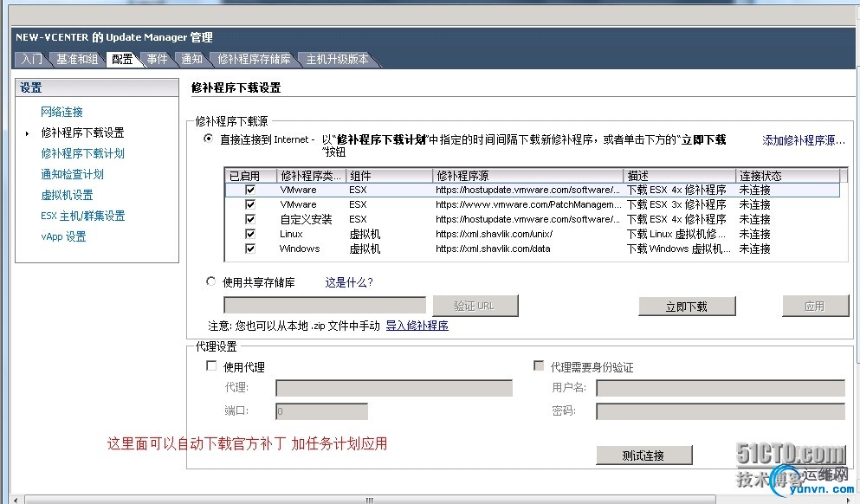The image size is (860, 504).
Task: Open the 修补程序存储库 tab
Action: [254, 59]
